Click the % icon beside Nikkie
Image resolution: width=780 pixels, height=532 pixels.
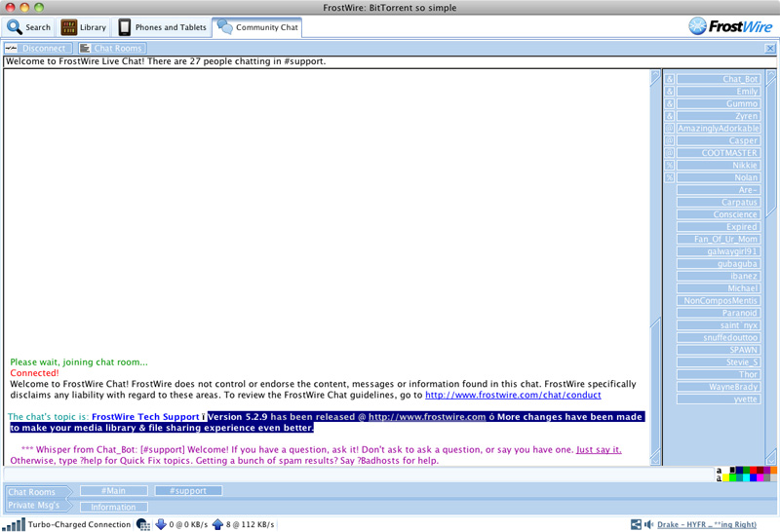(x=670, y=165)
